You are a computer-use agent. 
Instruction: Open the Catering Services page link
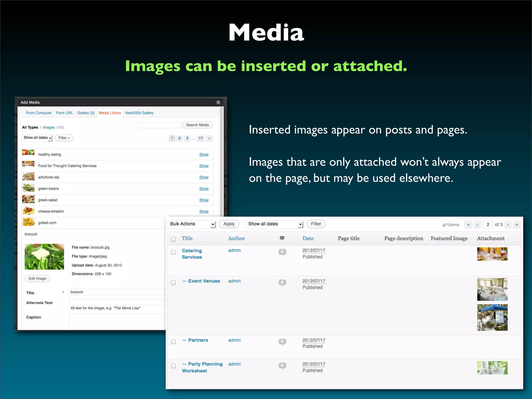click(192, 254)
